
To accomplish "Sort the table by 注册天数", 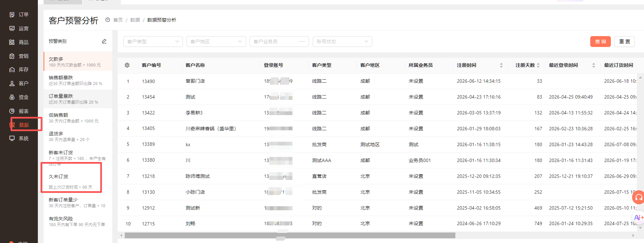I will point(538,65).
